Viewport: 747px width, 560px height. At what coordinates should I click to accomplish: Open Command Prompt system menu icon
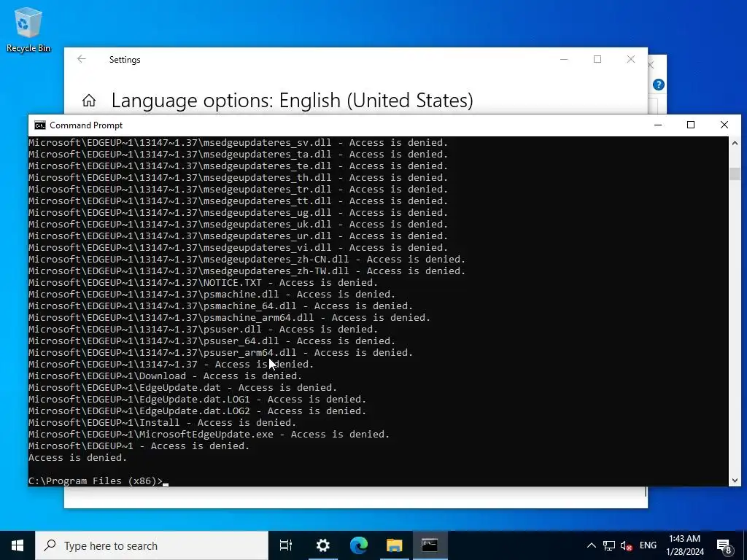pos(40,125)
